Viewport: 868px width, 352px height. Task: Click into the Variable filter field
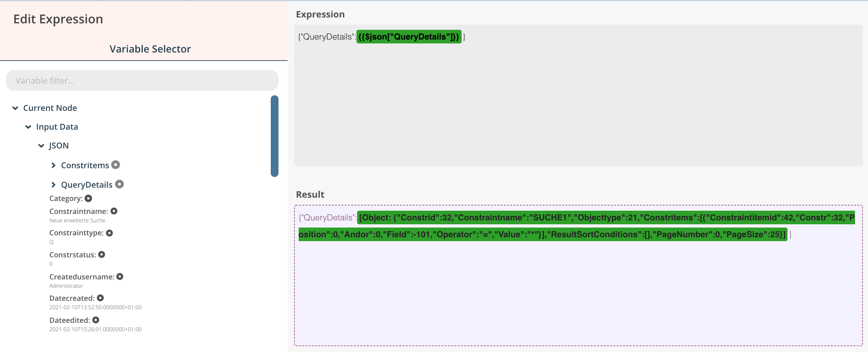(x=142, y=80)
